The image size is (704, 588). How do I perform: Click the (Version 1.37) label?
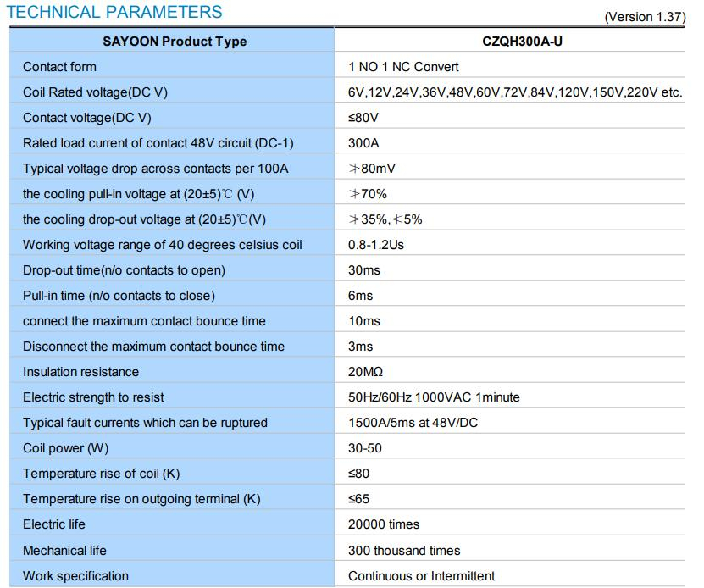[x=646, y=17]
